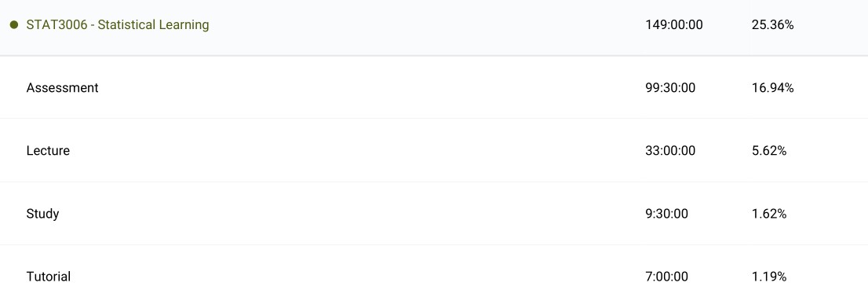The height and width of the screenshot is (301, 868).
Task: Collapse the STAT3006 project header row
Action: point(434,28)
